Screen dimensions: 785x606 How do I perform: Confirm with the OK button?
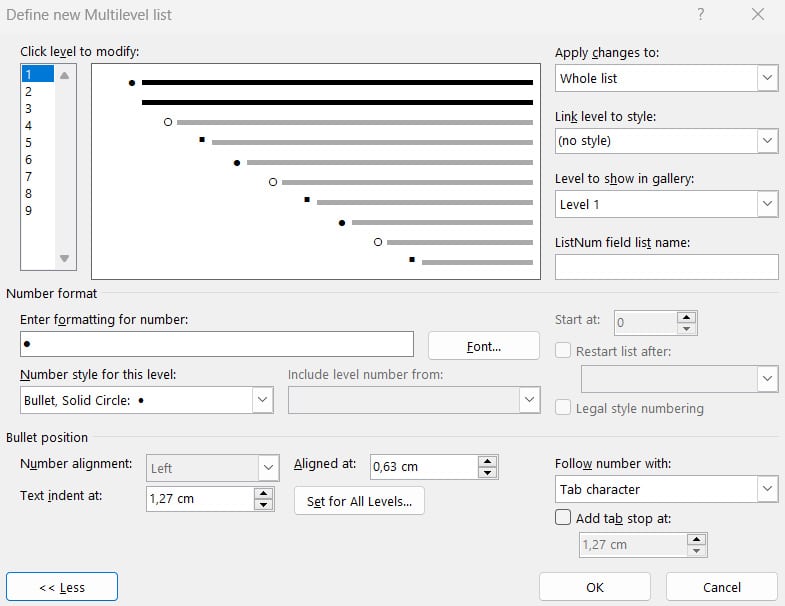click(595, 587)
